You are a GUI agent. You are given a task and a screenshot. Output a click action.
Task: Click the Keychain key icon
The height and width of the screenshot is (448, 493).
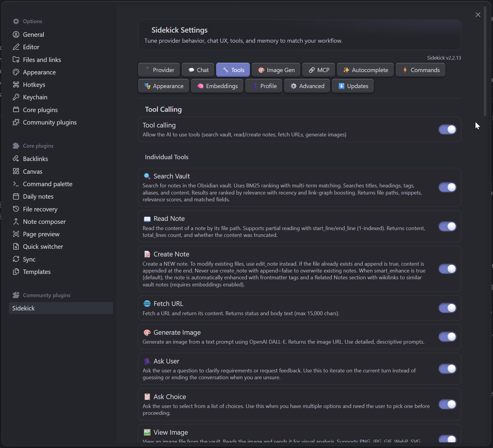(x=16, y=97)
